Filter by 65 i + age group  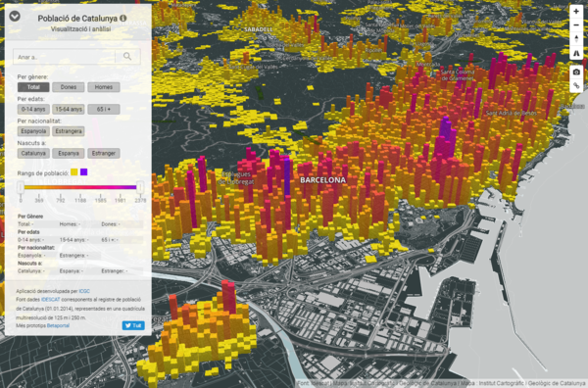(x=104, y=109)
